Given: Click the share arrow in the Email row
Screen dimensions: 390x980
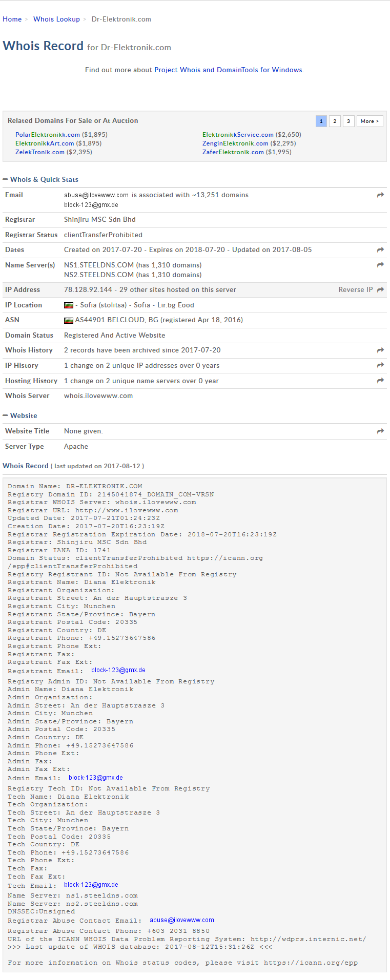Looking at the screenshot, I should [380, 195].
